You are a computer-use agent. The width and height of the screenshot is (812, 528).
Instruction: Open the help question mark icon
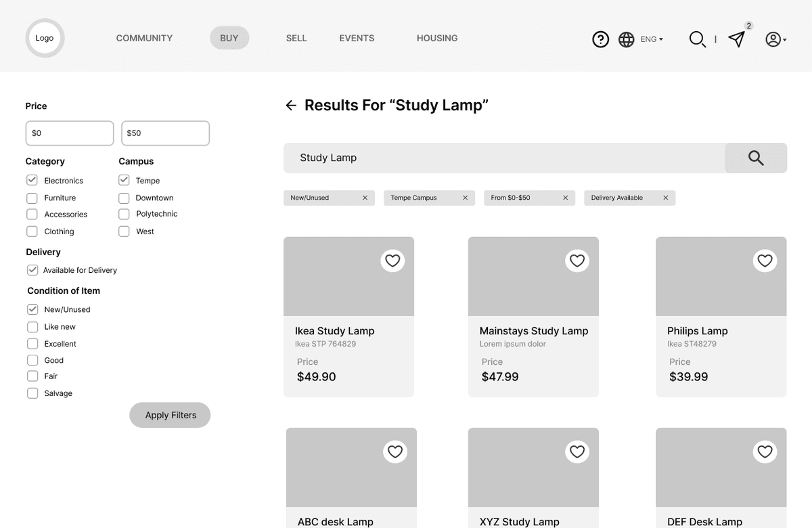(x=600, y=39)
